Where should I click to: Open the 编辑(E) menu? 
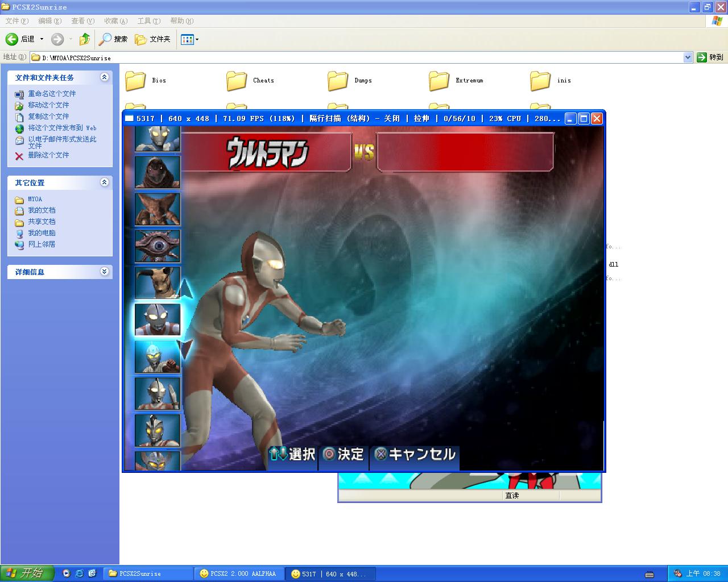(50, 21)
